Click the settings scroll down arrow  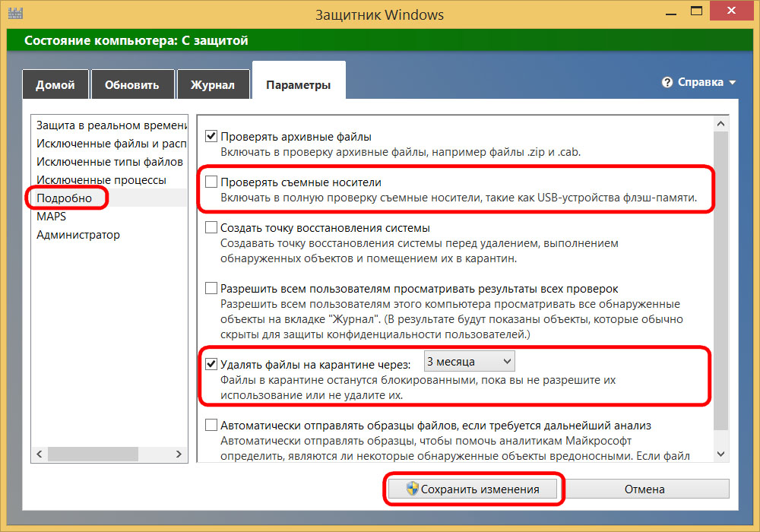720,454
